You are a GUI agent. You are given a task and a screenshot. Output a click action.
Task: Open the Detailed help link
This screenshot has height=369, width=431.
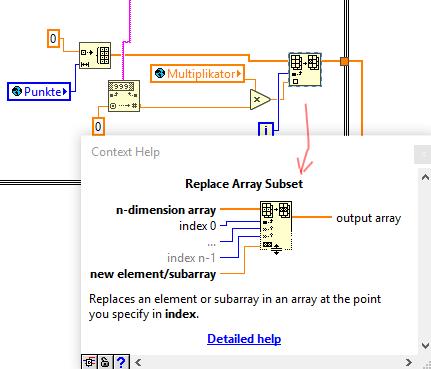click(x=244, y=339)
